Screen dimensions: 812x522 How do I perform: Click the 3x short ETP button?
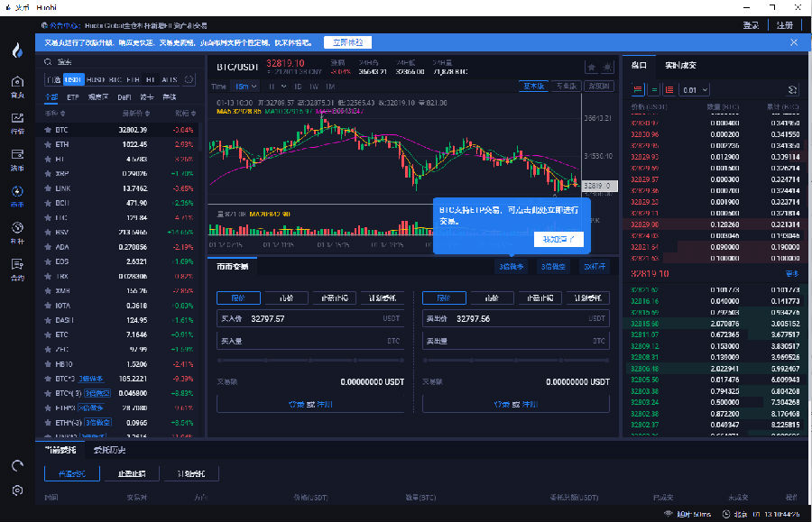click(x=552, y=267)
